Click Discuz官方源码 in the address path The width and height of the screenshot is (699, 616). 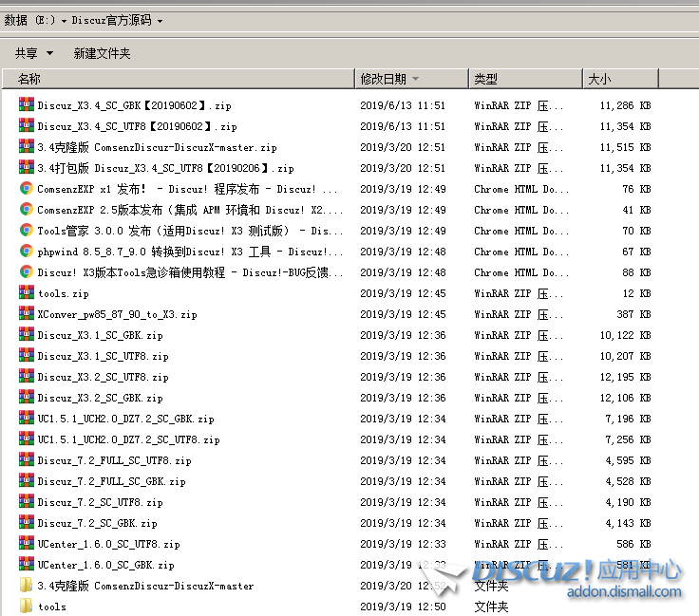[x=111, y=21]
